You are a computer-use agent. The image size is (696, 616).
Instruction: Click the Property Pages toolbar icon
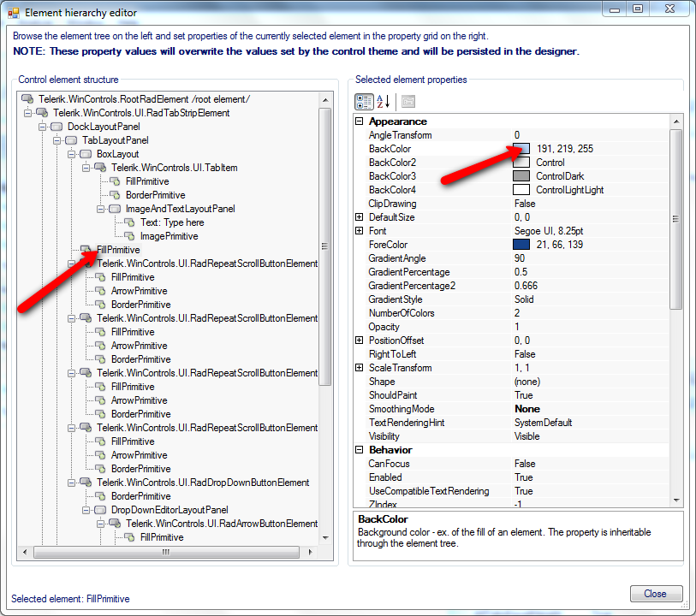(x=407, y=102)
